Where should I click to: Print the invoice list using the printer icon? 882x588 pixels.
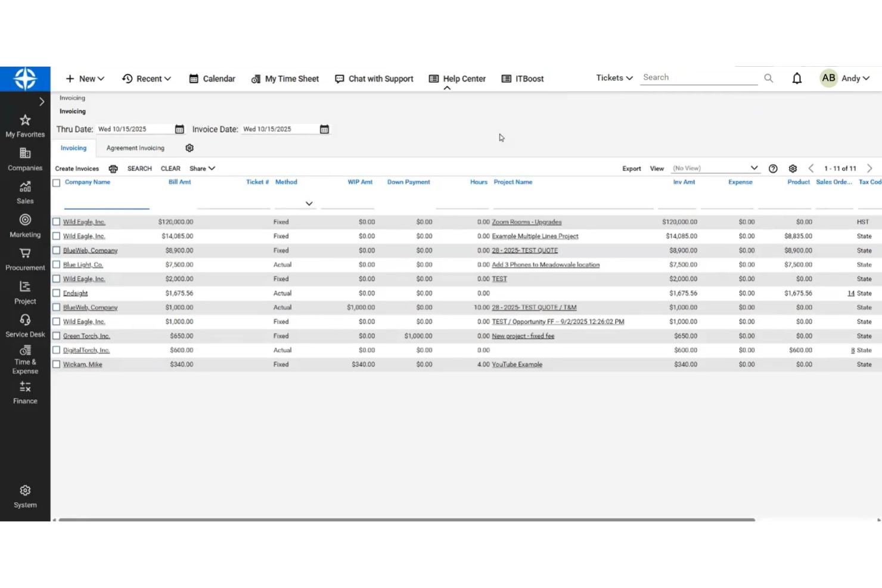tap(113, 169)
